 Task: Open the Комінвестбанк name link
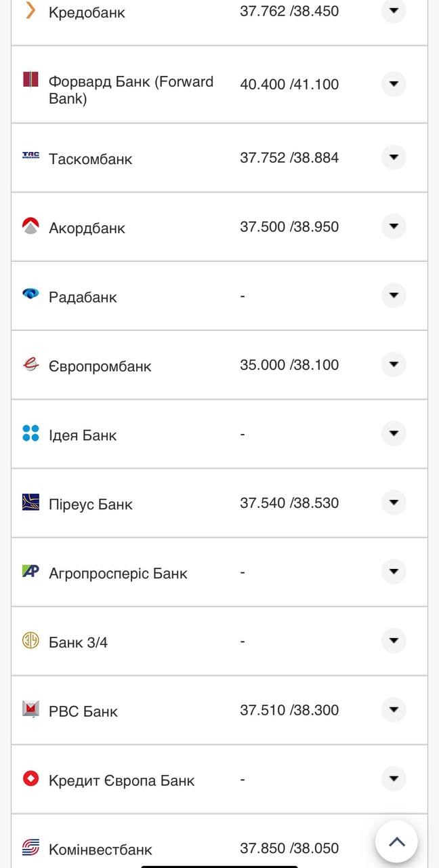click(x=100, y=850)
